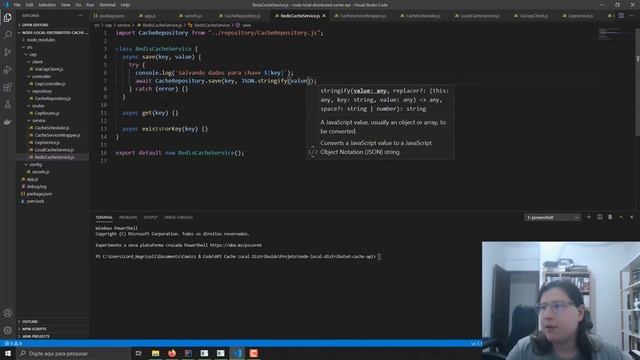Image resolution: width=640 pixels, height=360 pixels.
Task: Click the editor vertical scrollbar
Action: tap(637, 82)
